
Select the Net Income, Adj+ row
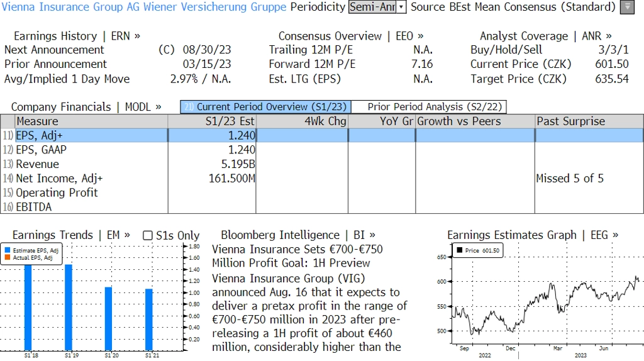[x=321, y=179]
